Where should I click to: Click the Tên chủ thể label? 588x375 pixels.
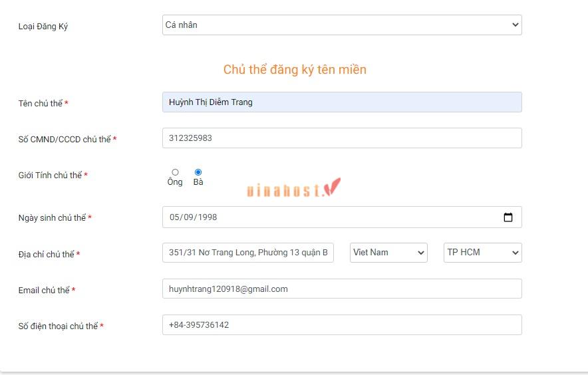pos(43,103)
